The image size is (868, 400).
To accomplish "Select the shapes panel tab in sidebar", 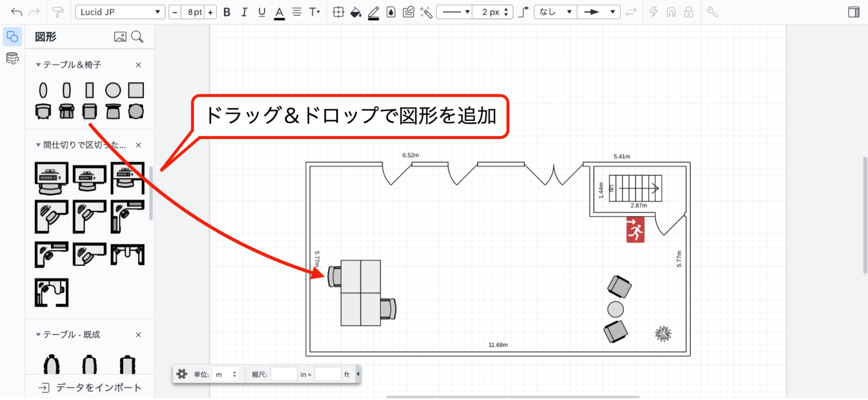I will pyautogui.click(x=12, y=37).
